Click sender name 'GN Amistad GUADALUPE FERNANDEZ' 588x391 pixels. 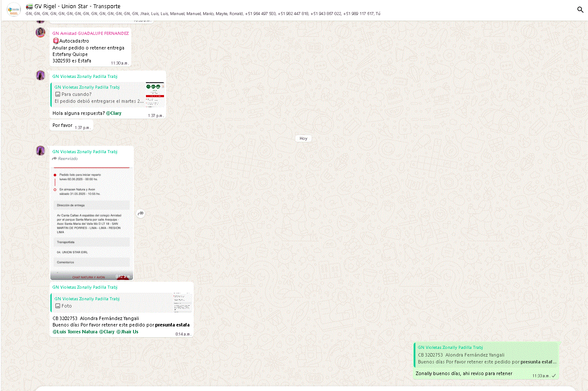tap(90, 33)
